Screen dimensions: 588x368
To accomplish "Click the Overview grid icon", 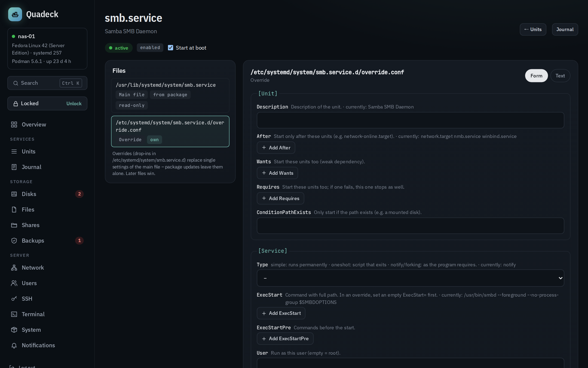I will 14,125.
